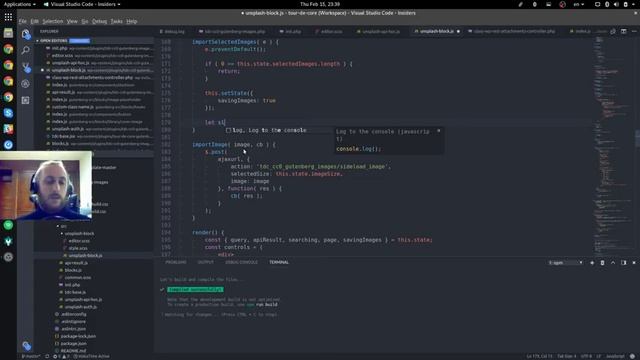Launch the Files app from the dock

click(x=8, y=33)
